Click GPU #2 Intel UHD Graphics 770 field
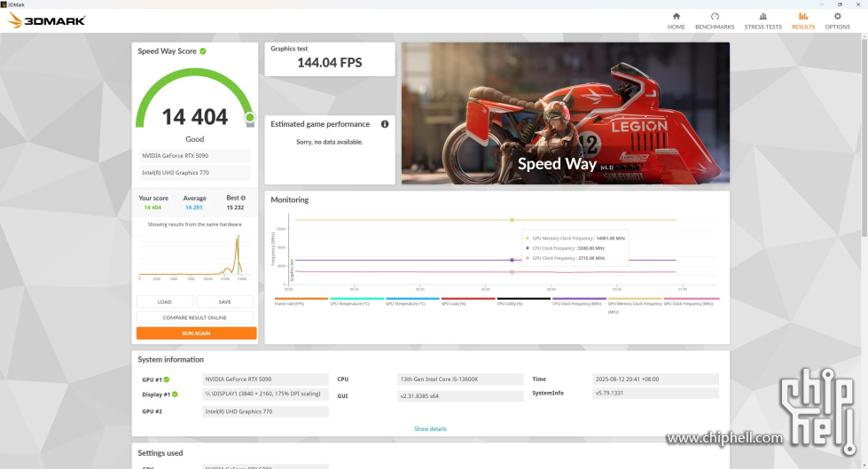868x469 pixels. (265, 411)
